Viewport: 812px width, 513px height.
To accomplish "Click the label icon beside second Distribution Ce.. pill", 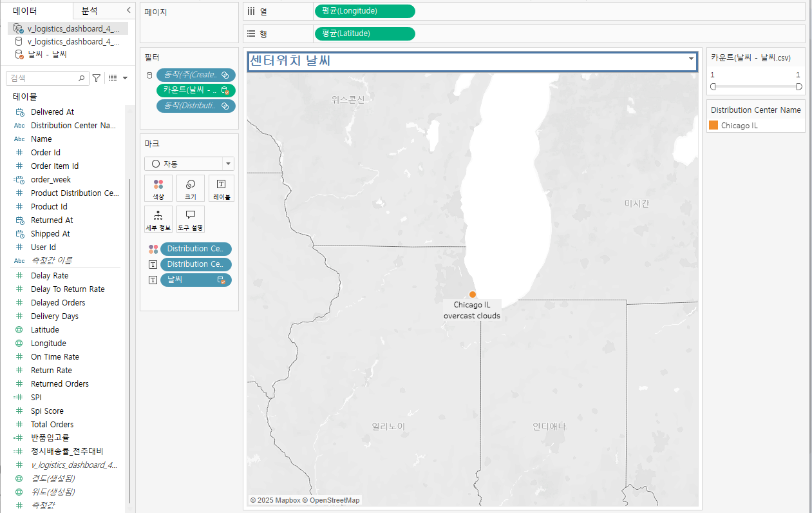I will [153, 264].
